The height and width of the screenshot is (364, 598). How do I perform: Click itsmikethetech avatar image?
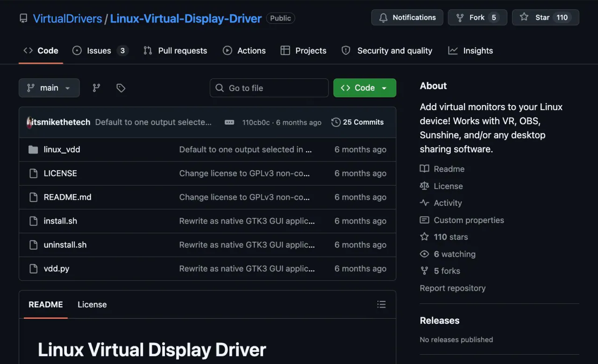tap(29, 122)
